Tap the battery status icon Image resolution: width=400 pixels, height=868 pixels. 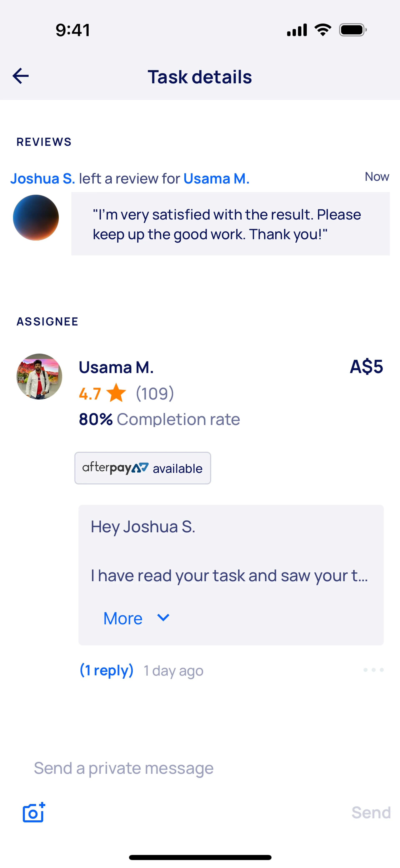352,30
